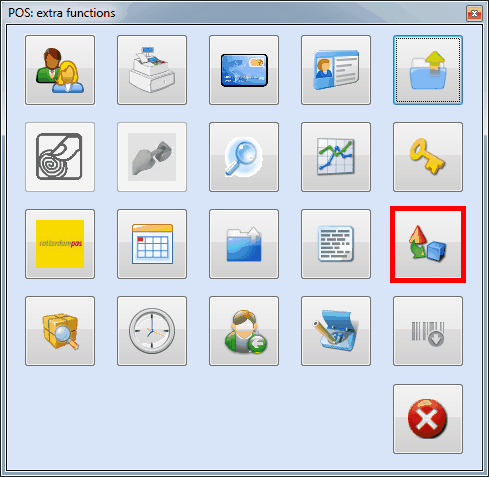Open the customers icon with two people
The height and width of the screenshot is (477, 489).
tap(60, 70)
